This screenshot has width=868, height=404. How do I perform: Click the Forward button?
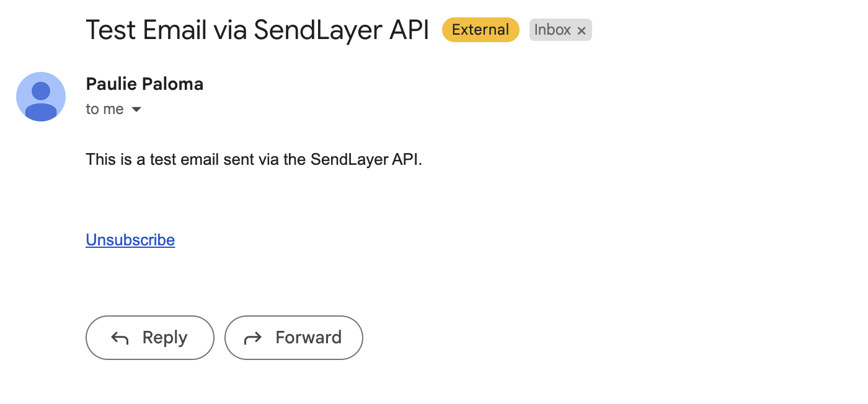pyautogui.click(x=293, y=337)
